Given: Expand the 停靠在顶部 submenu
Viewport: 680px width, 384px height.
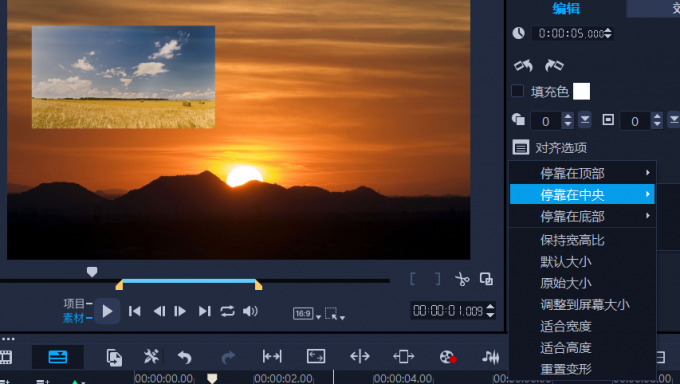Looking at the screenshot, I should pos(582,173).
